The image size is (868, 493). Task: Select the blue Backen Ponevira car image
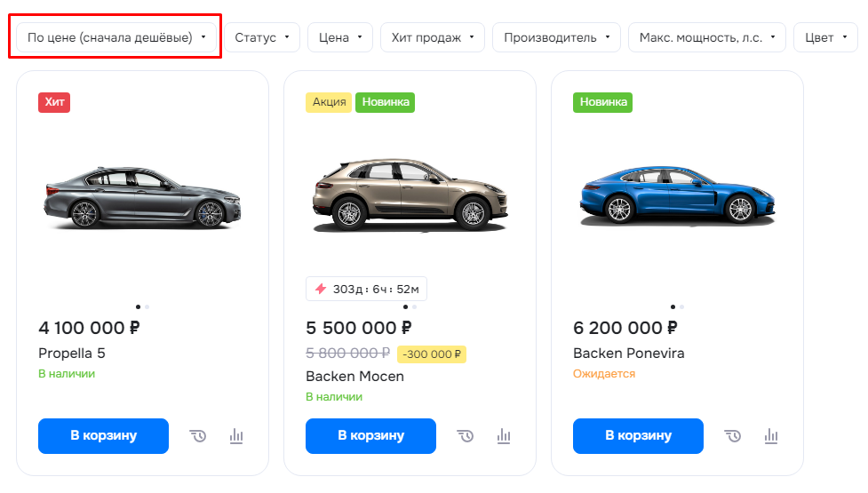click(x=677, y=195)
